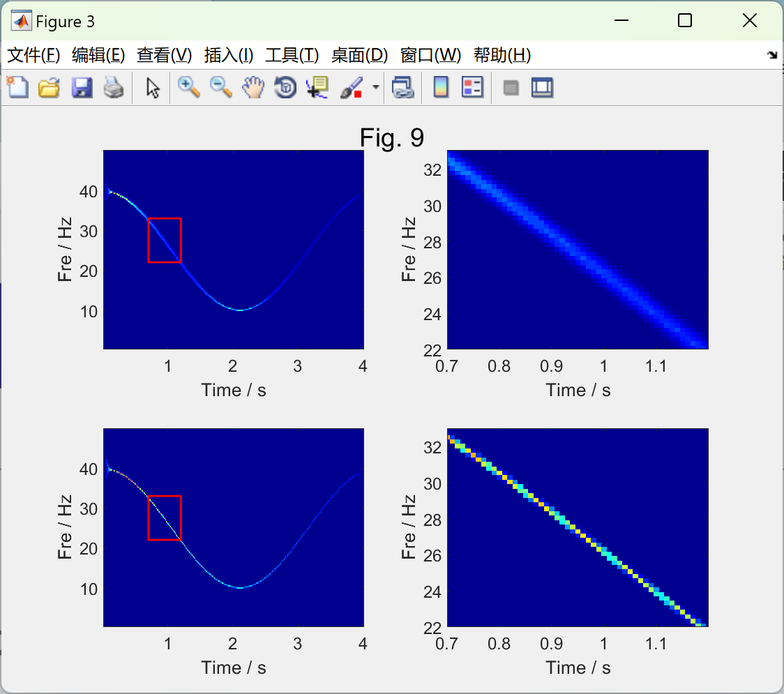The image size is (784, 694).
Task: Click 'Time / s' label under top-left plot
Action: (234, 390)
